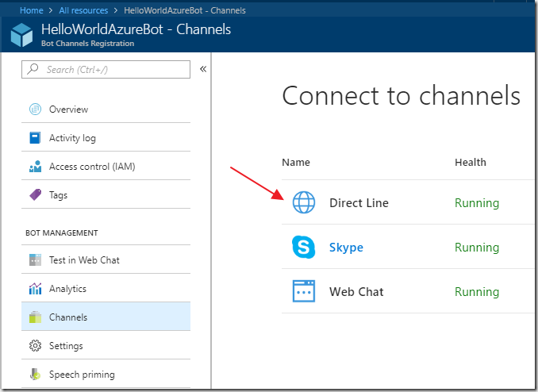Click the Connect to channels heading

pyautogui.click(x=401, y=96)
